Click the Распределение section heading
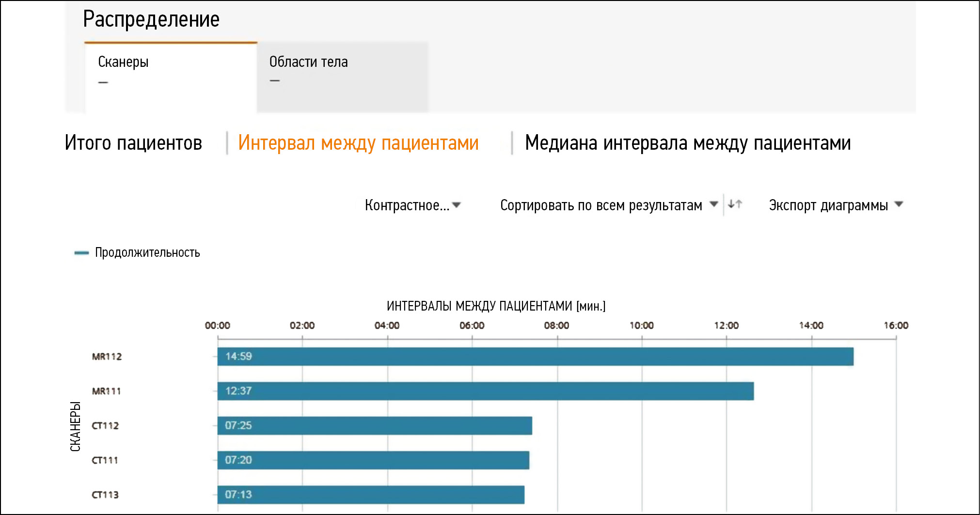 (151, 19)
